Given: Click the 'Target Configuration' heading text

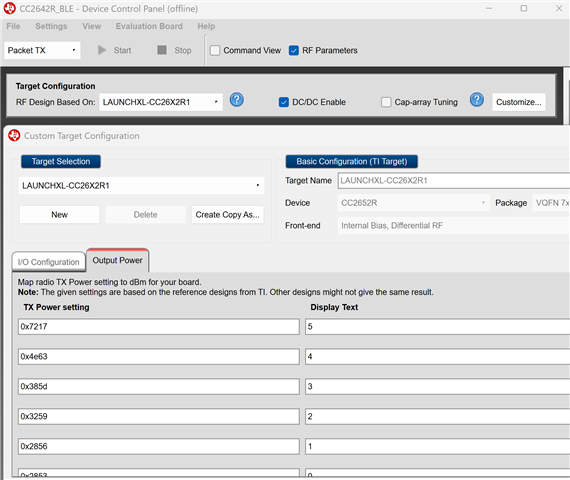Looking at the screenshot, I should tap(55, 86).
